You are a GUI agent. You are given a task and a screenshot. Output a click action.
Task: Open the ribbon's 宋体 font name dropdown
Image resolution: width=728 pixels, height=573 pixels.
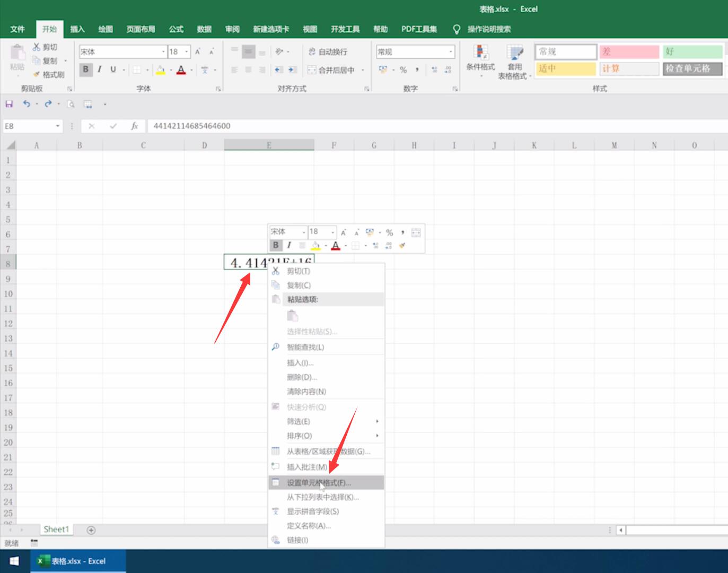tap(163, 51)
